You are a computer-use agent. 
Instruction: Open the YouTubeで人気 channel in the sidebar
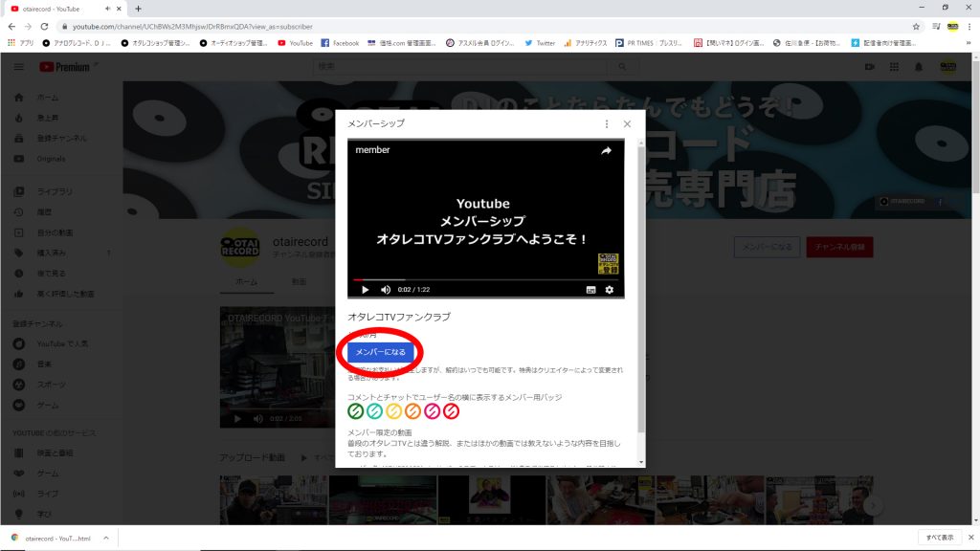click(61, 343)
